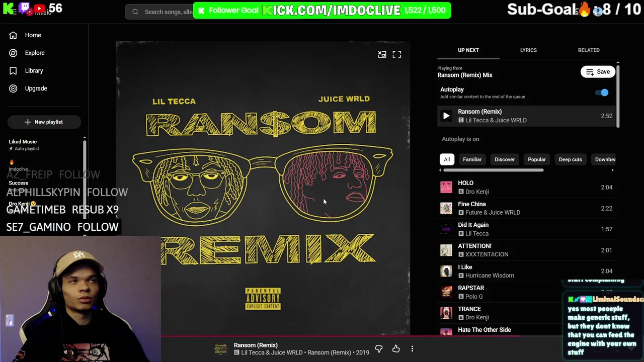This screenshot has width=644, height=362.
Task: Dislike the current song Ransom (Remix)
Action: tap(379, 348)
